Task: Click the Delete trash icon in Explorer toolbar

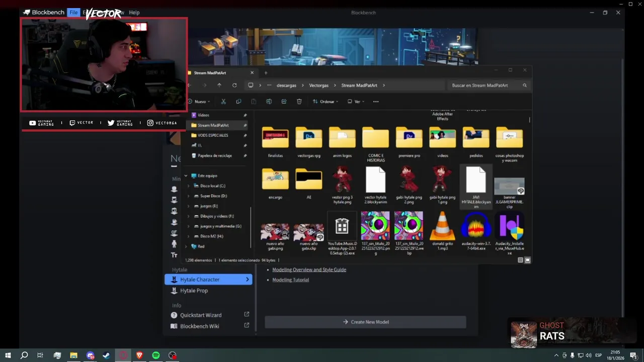Action: click(299, 102)
